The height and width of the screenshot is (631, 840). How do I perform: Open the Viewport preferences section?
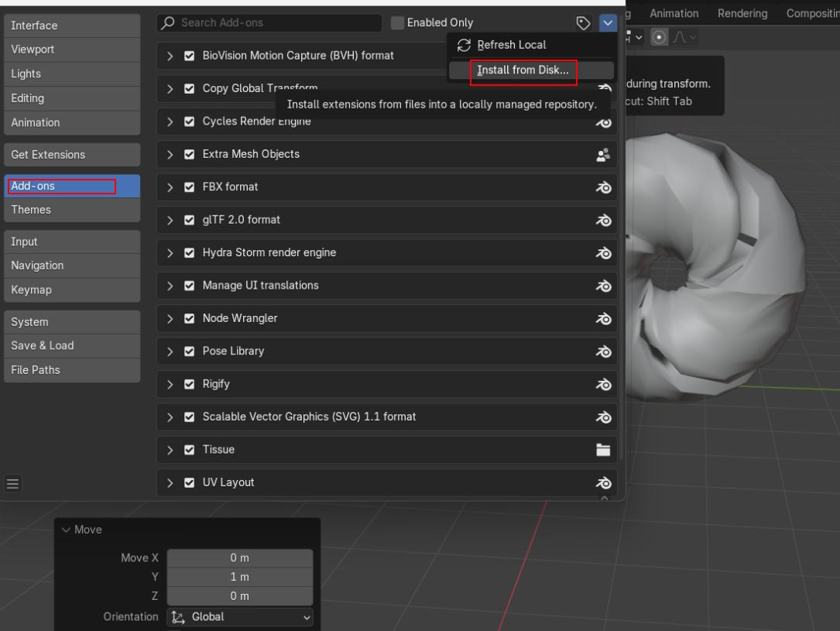[x=72, y=50]
